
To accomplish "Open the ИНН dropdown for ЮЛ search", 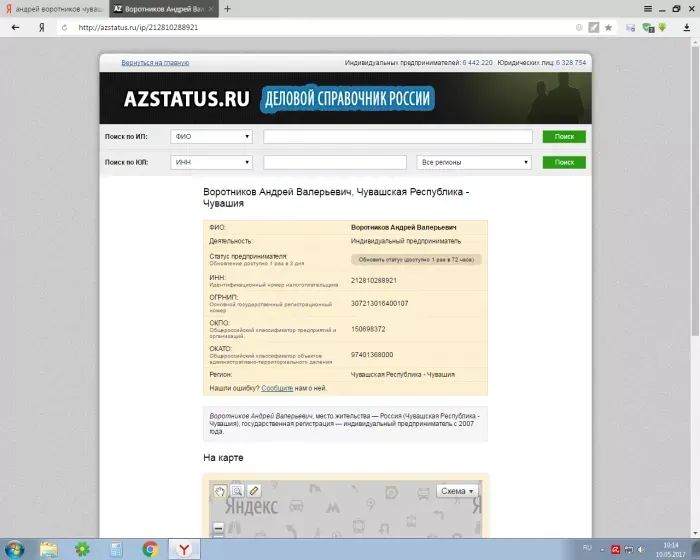I will point(212,163).
